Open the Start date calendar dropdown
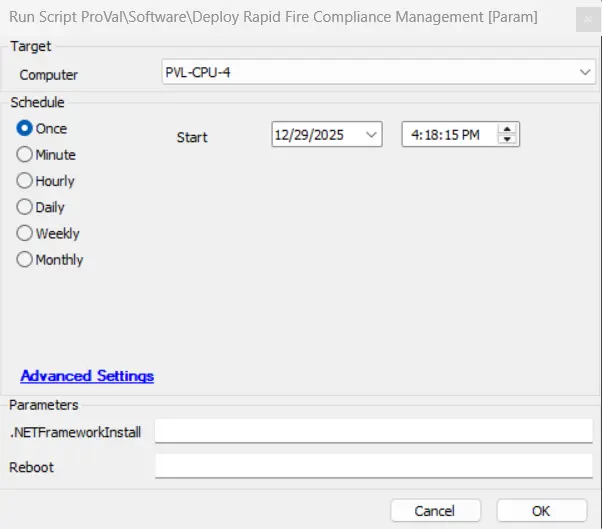The image size is (602, 529). [x=371, y=135]
